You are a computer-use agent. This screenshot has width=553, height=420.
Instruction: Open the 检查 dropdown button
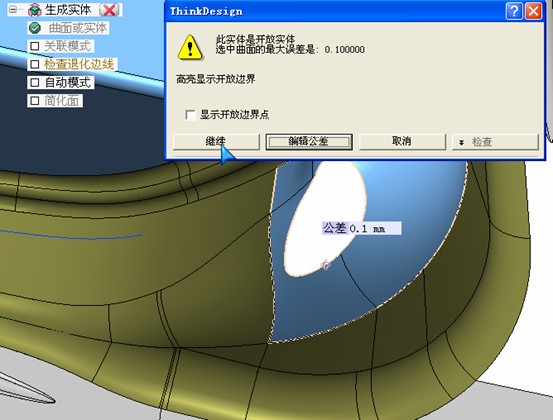[x=495, y=142]
